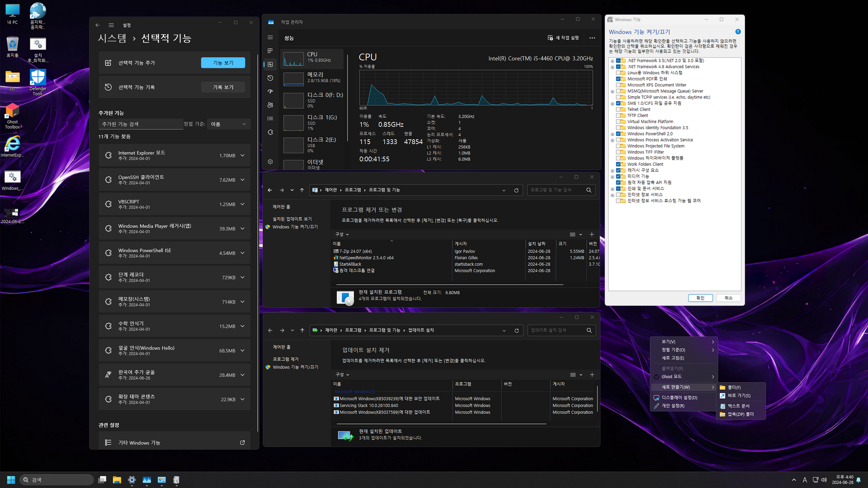The height and width of the screenshot is (488, 868).
Task: Click 확인 in Windows 기능 dialog
Action: coord(700,298)
